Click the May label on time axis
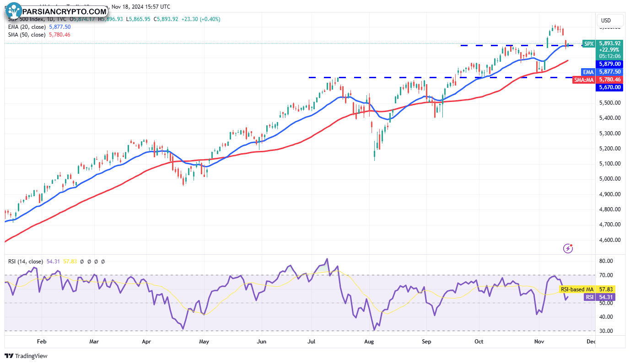The height and width of the screenshot is (364, 630). tap(204, 342)
